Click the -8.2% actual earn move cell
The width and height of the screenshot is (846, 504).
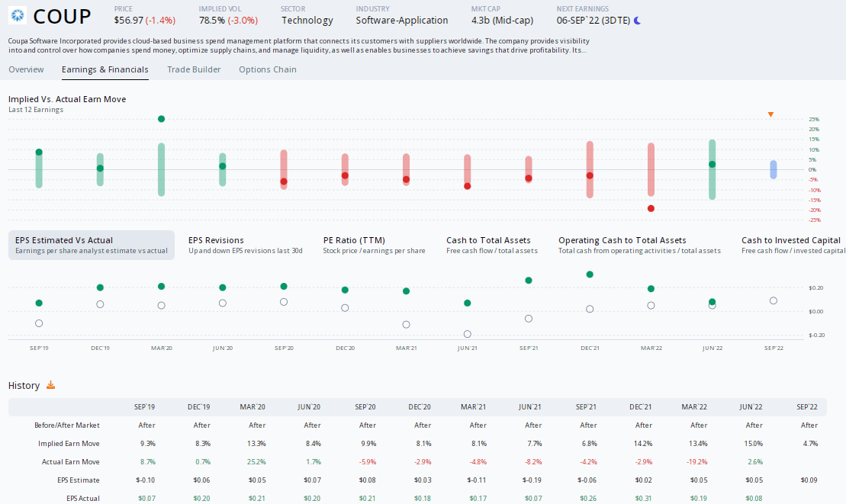[533, 462]
